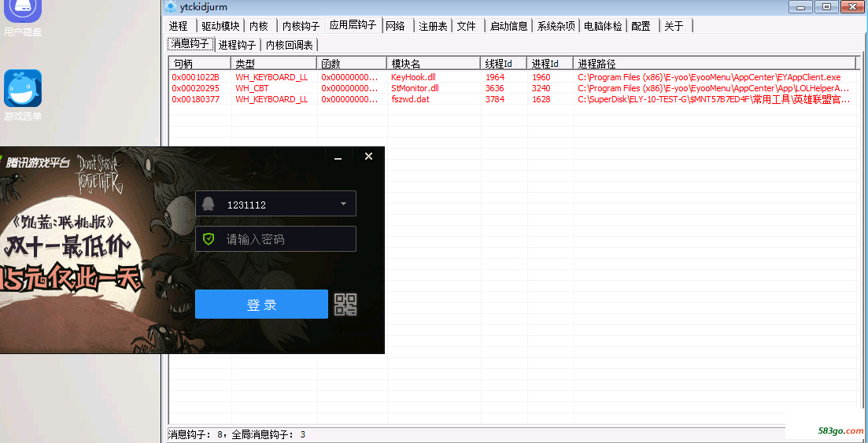Click the LOLHelperA... process path
Viewport: 868px width, 443px height.
714,88
